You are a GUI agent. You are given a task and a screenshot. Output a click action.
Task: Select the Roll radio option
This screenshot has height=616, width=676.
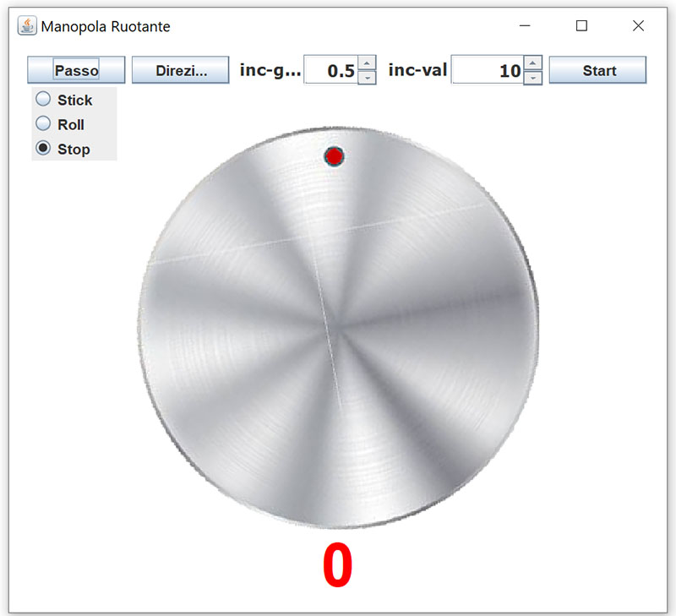59,124
